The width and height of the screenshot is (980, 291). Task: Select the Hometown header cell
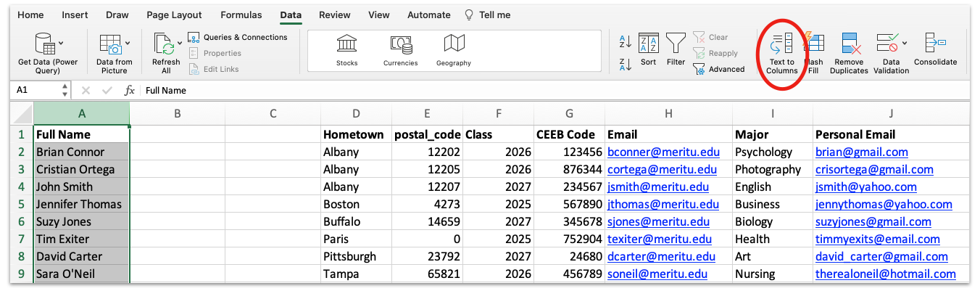click(356, 135)
